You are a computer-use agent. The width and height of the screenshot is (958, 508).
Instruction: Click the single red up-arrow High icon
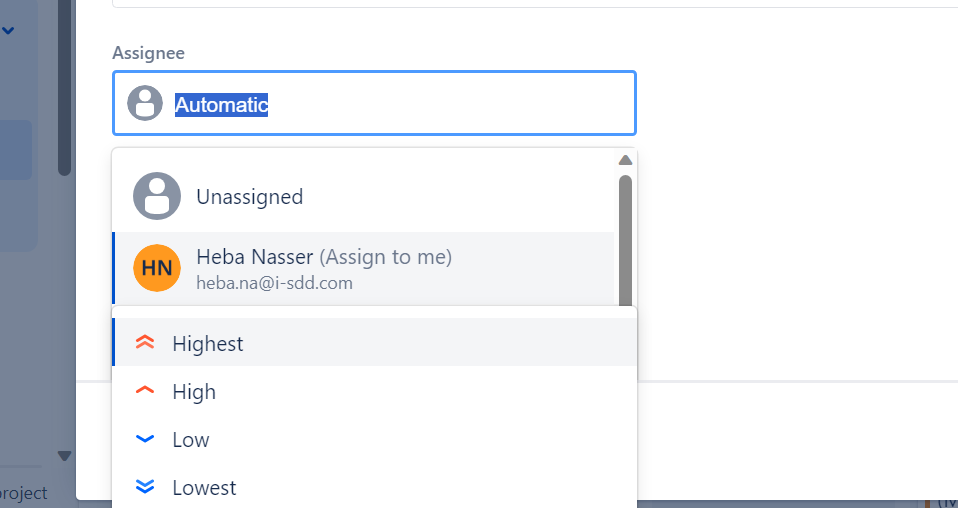click(145, 390)
